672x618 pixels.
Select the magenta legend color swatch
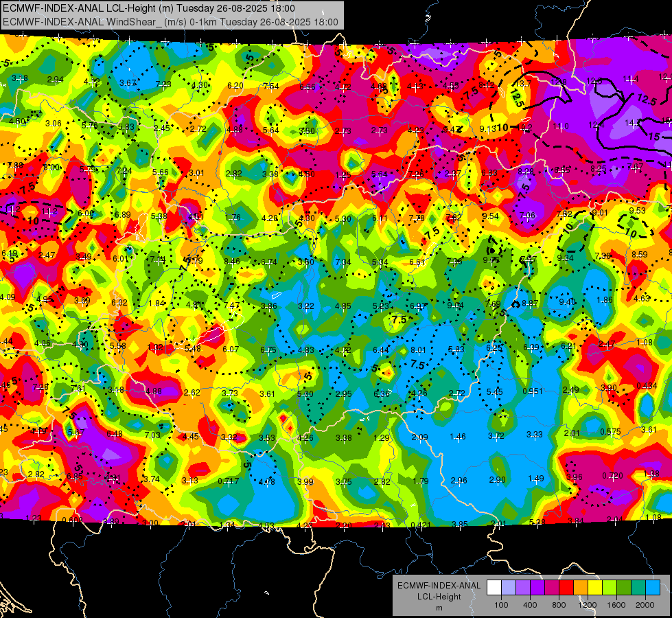552,588
